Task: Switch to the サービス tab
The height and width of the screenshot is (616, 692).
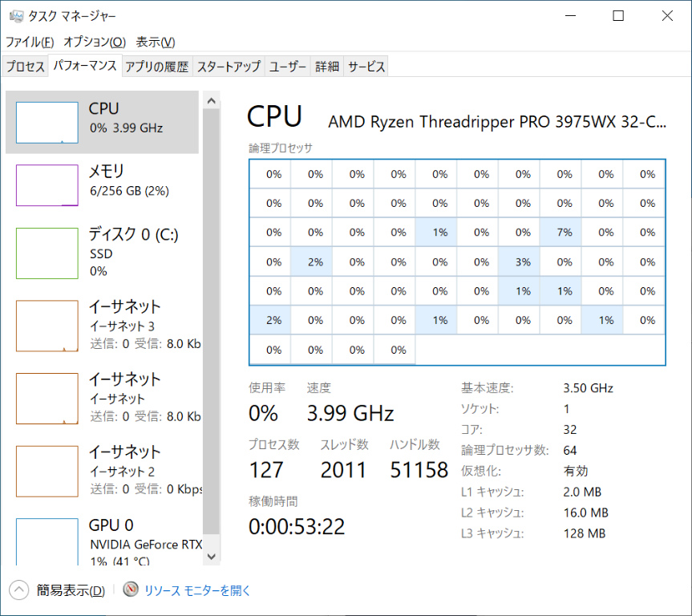Action: (x=366, y=67)
